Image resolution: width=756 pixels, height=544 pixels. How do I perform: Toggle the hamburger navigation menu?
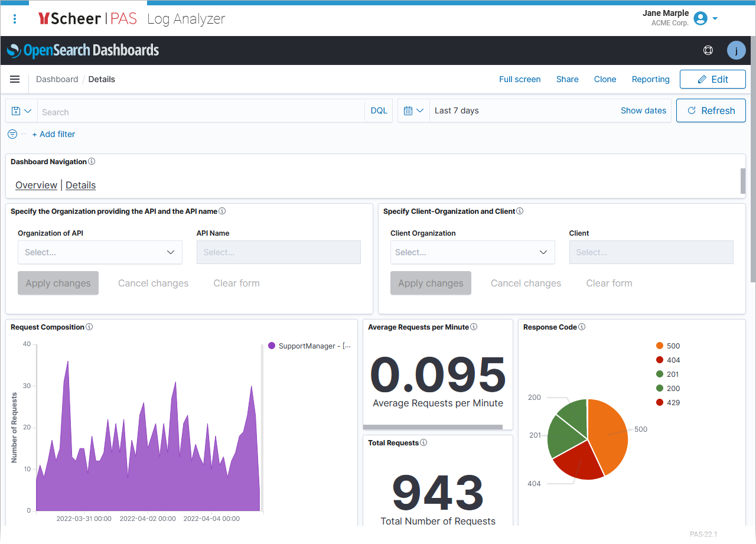pos(15,79)
